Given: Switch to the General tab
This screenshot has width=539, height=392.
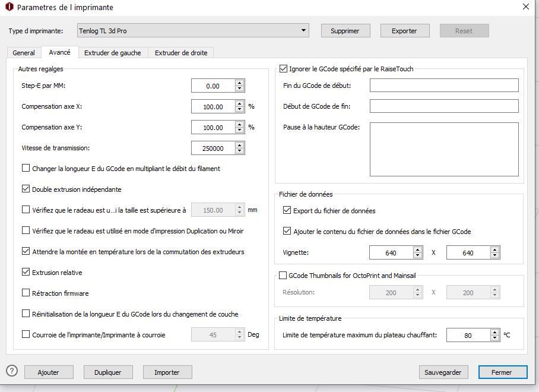Looking at the screenshot, I should (x=24, y=53).
